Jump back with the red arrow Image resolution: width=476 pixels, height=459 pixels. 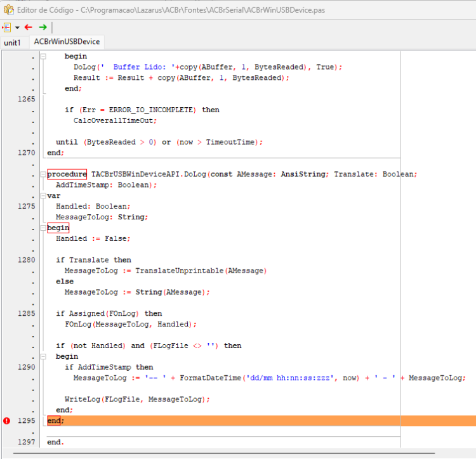point(29,27)
